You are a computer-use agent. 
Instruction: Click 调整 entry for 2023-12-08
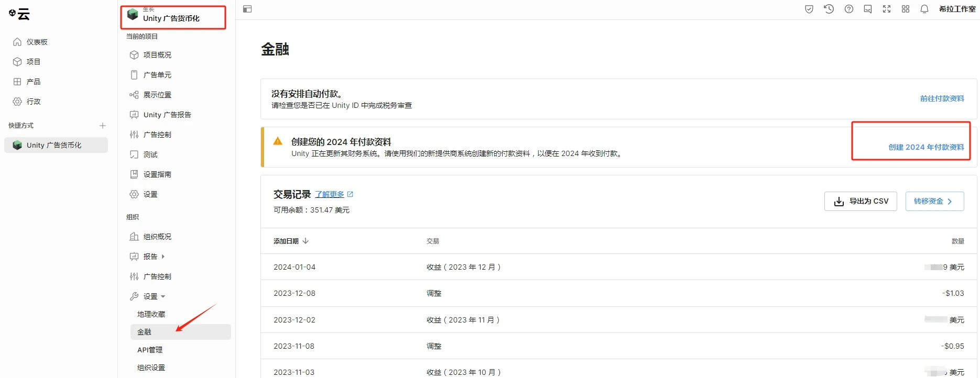point(434,293)
